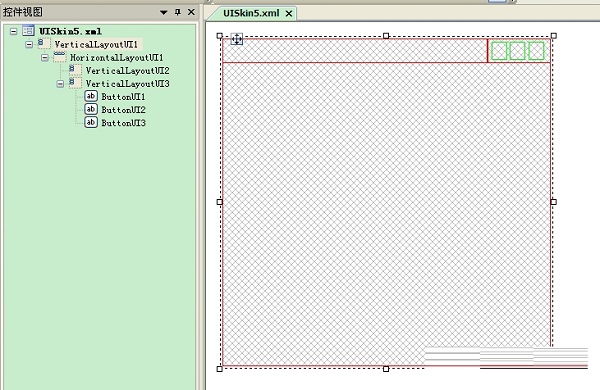Click the VerticalLayoutUI1 layout icon
Screen dimensions: 600x390
click(44, 43)
